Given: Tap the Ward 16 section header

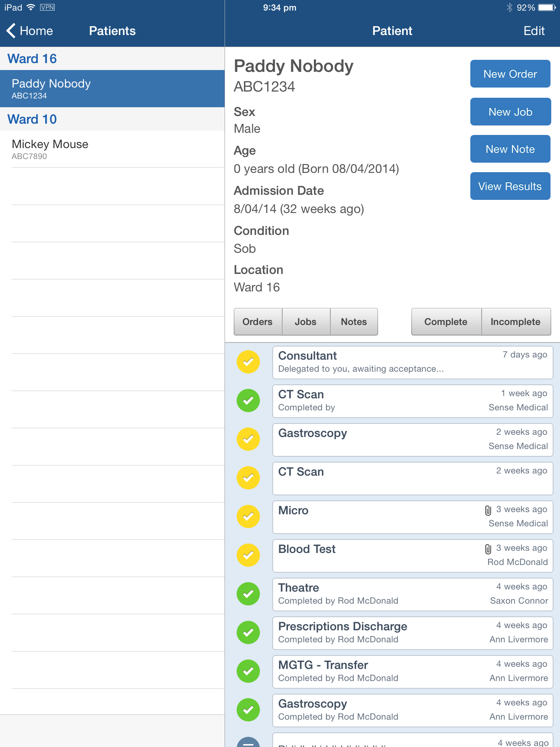Looking at the screenshot, I should click(x=112, y=59).
